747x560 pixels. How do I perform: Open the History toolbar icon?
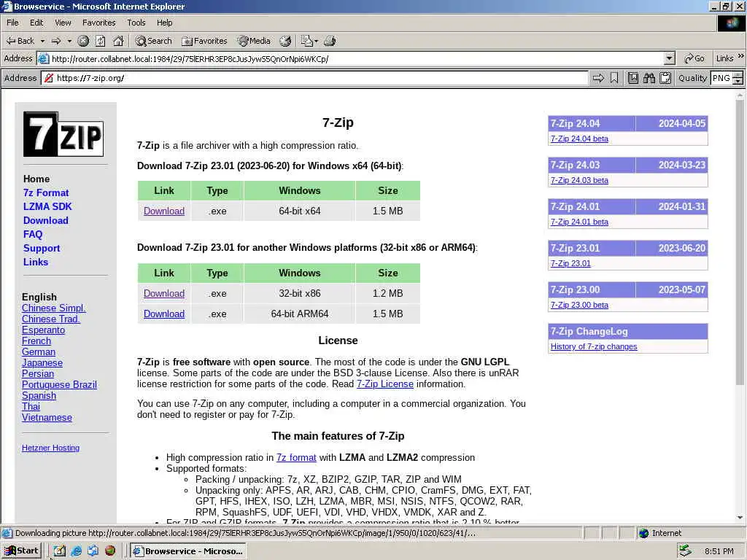coord(285,41)
